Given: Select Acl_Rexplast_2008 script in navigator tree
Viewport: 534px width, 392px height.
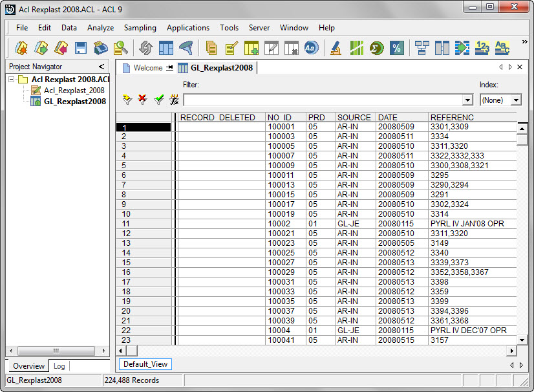Looking at the screenshot, I should click(74, 91).
